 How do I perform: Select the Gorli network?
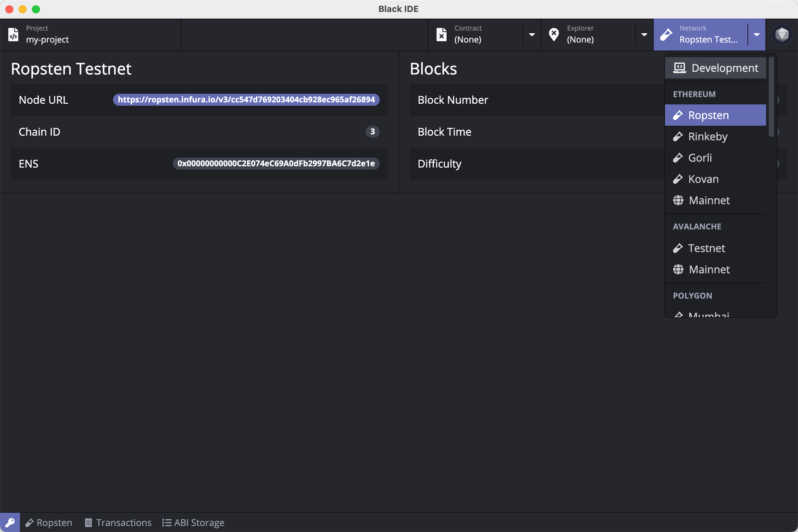point(700,158)
